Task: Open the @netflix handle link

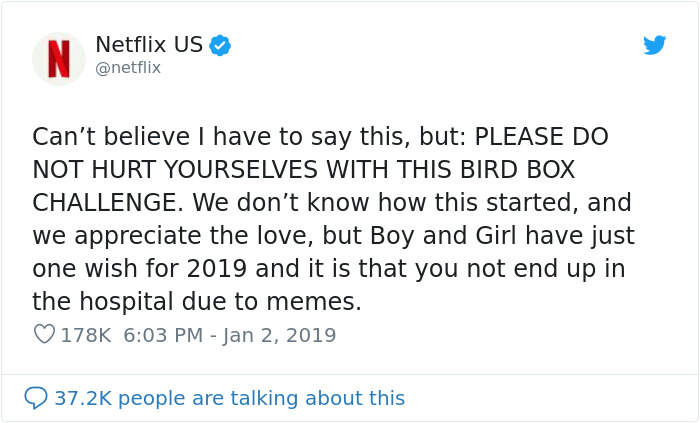Action: 128,68
